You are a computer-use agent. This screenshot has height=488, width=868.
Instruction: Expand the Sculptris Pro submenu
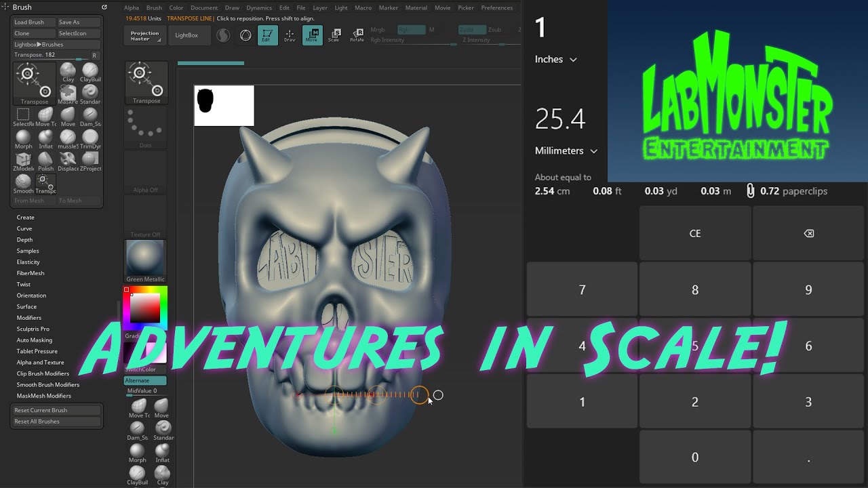pos(33,329)
